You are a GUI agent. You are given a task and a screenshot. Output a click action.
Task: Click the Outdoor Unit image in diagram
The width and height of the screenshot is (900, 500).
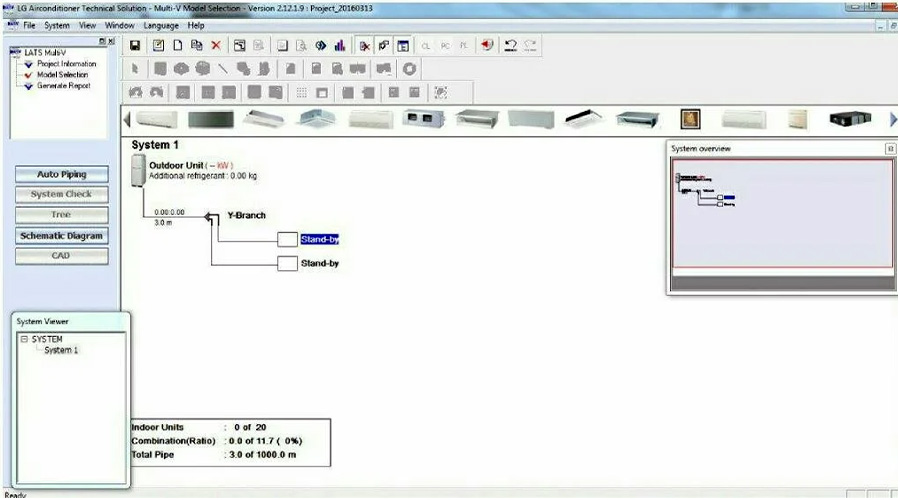click(x=138, y=170)
